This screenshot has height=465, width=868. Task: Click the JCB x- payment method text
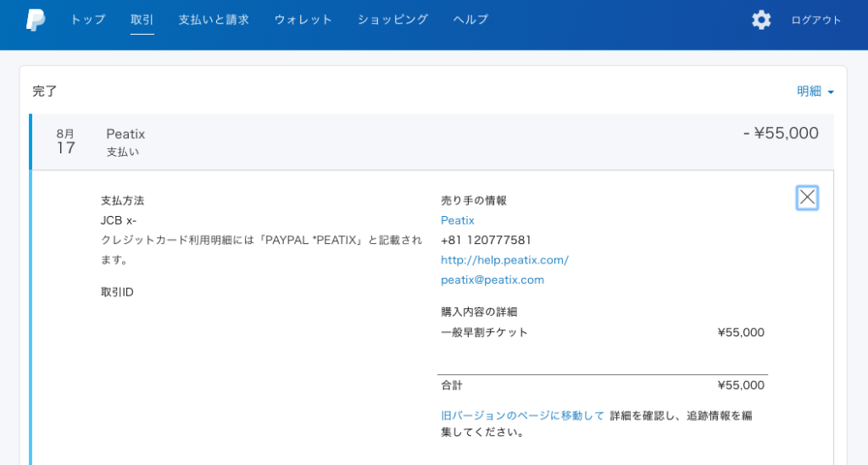point(119,220)
